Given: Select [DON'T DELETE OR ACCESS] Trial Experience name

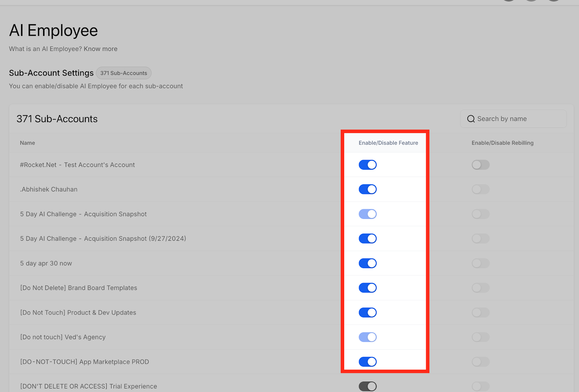Looking at the screenshot, I should [89, 386].
